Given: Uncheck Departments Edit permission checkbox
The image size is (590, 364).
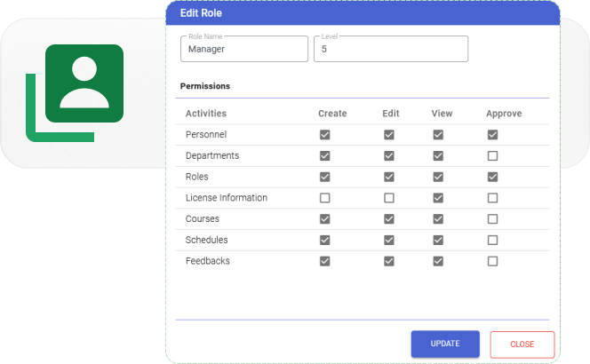Looking at the screenshot, I should 389,156.
